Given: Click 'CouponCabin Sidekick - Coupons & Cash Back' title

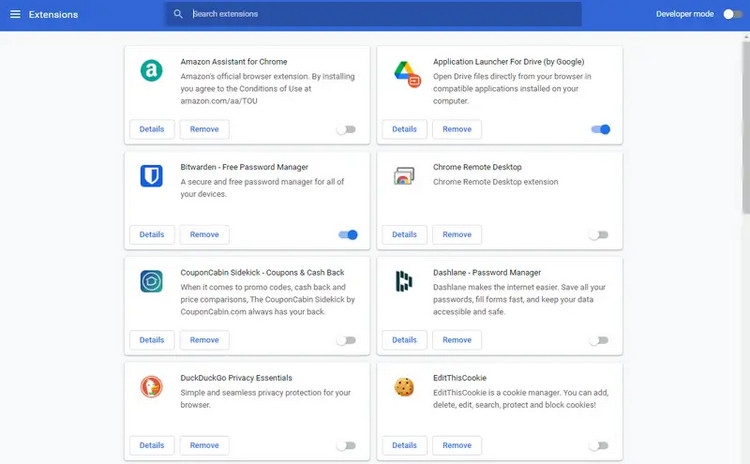Looking at the screenshot, I should click(x=262, y=272).
